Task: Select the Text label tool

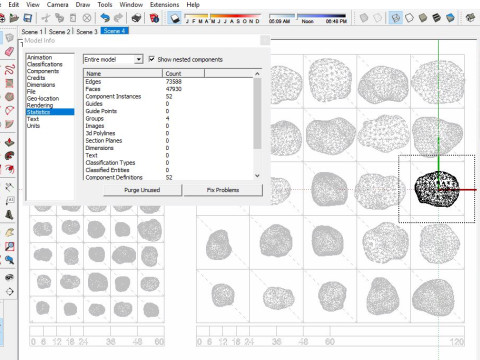Action: (9, 201)
